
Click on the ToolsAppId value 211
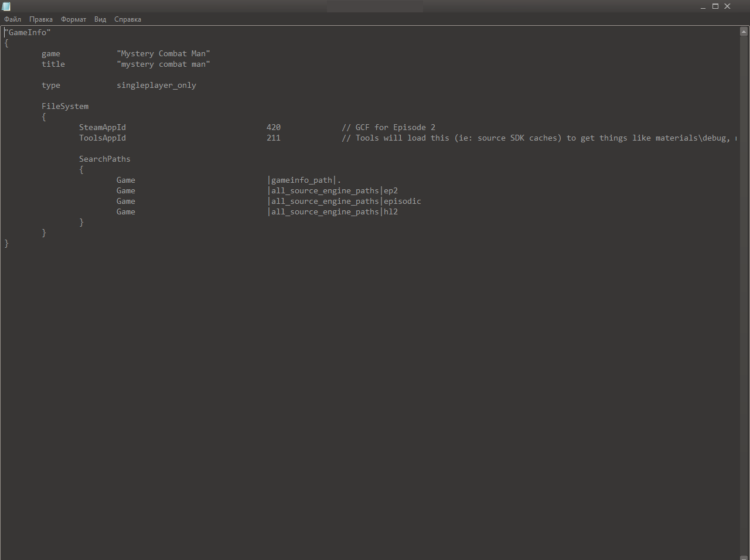pyautogui.click(x=274, y=138)
